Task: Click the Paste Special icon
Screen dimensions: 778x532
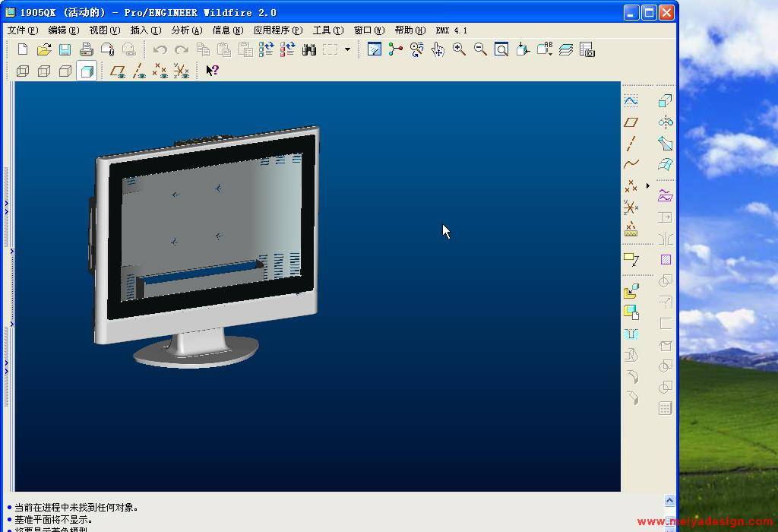Action: 245,49
